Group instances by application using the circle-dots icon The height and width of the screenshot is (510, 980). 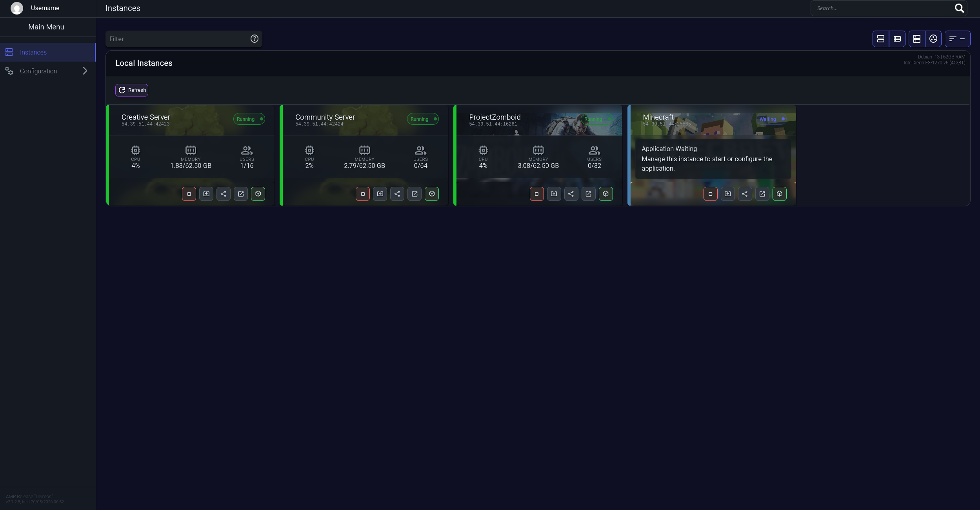933,39
